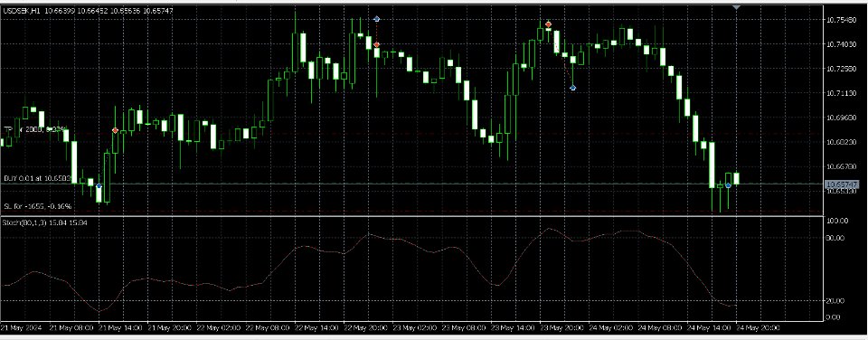Click the blue close marker after 23 May 20:00
Image resolution: width=868 pixels, height=340 pixels.
[573, 88]
